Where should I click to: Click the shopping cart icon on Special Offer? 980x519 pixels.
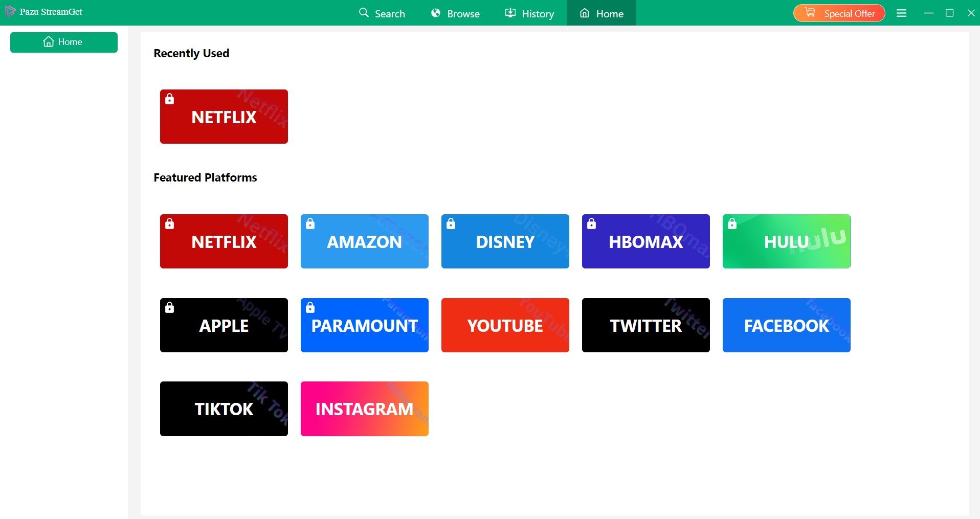coord(810,13)
